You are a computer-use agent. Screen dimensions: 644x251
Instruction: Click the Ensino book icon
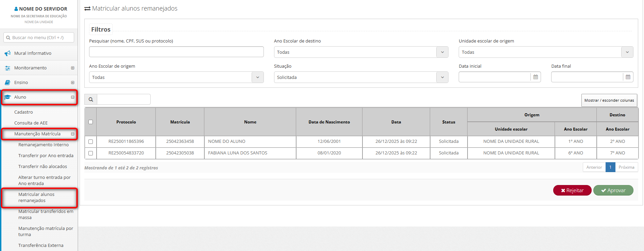pyautogui.click(x=7, y=83)
